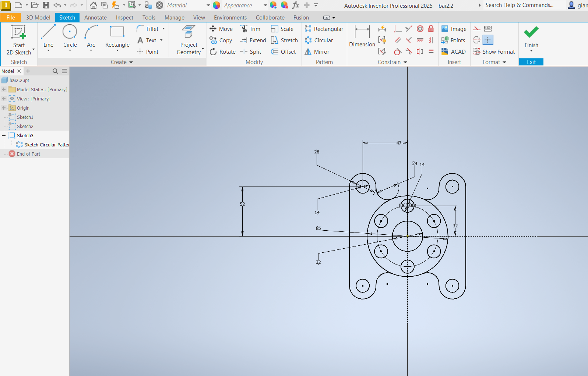The height and width of the screenshot is (376, 588).
Task: Toggle the Construction line format
Action: coord(477,29)
